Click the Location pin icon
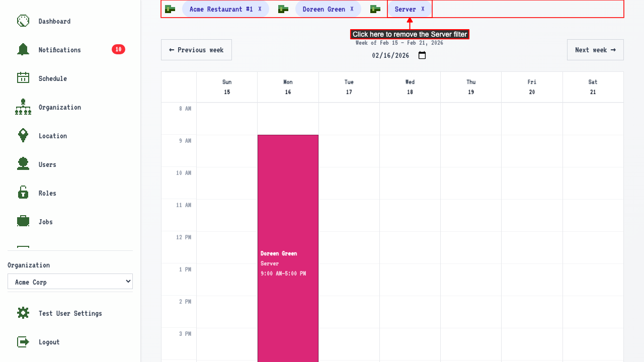This screenshot has width=644, height=362. coord(23,136)
